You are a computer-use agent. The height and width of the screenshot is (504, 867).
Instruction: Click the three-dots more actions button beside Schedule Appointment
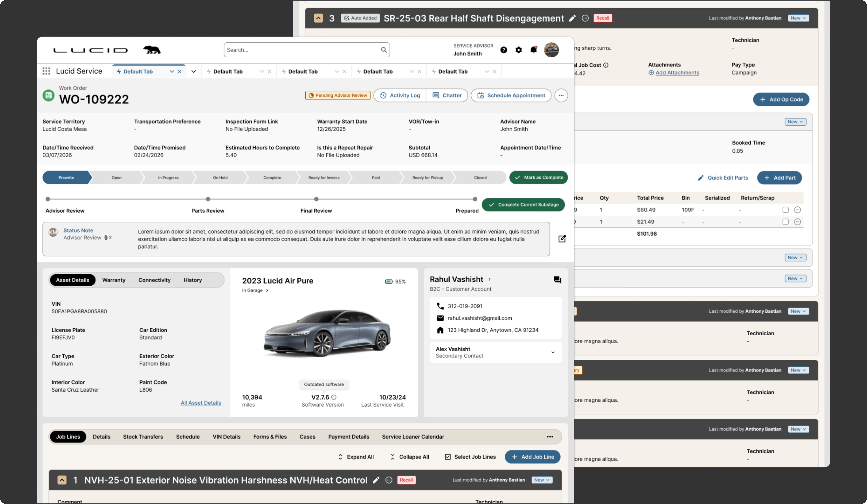point(561,95)
